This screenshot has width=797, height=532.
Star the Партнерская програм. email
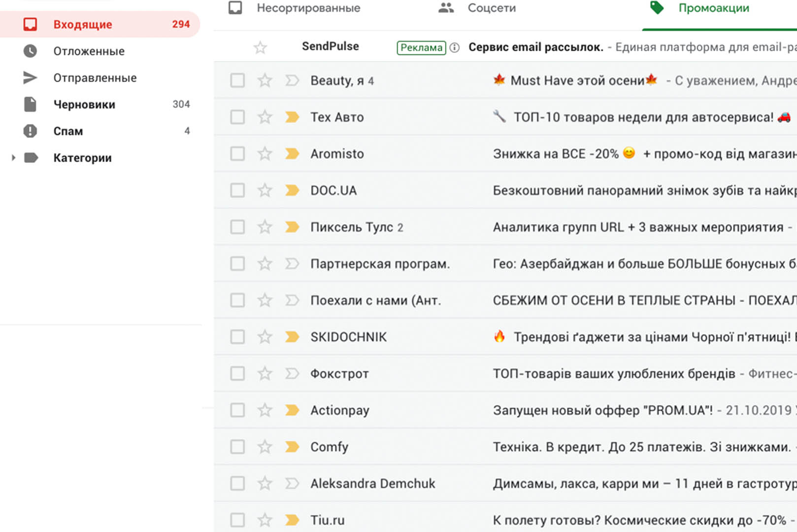coord(265,263)
